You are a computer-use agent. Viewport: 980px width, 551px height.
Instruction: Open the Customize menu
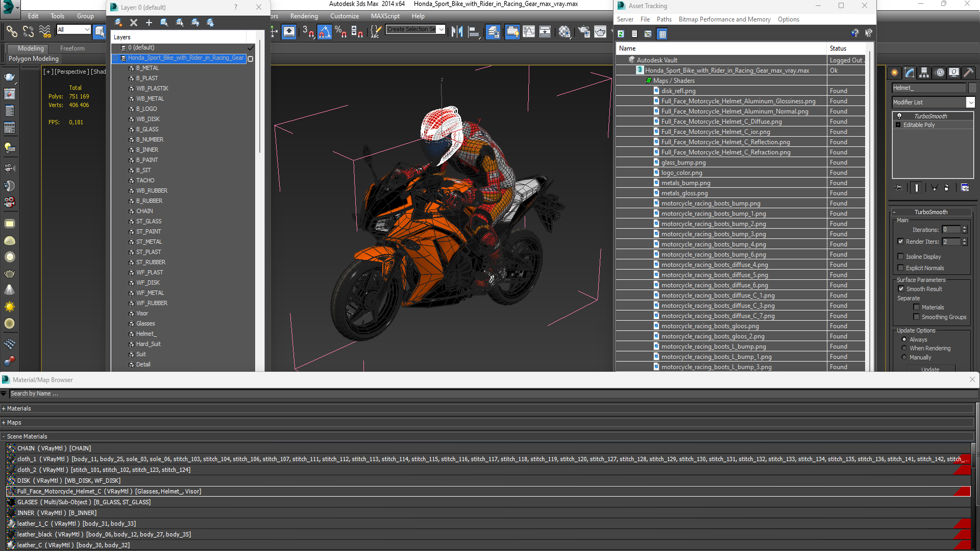coord(345,16)
